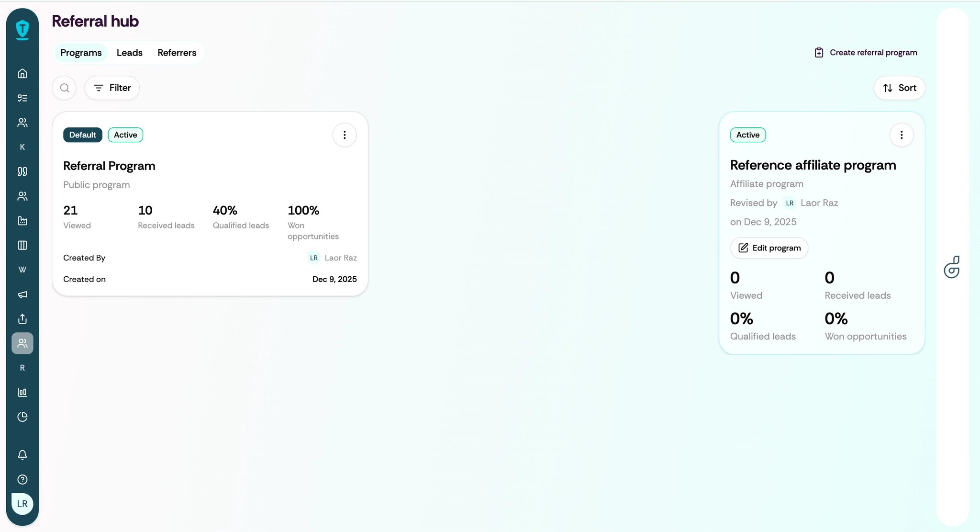Click Create referral program button
The image size is (980, 532).
coord(866,53)
